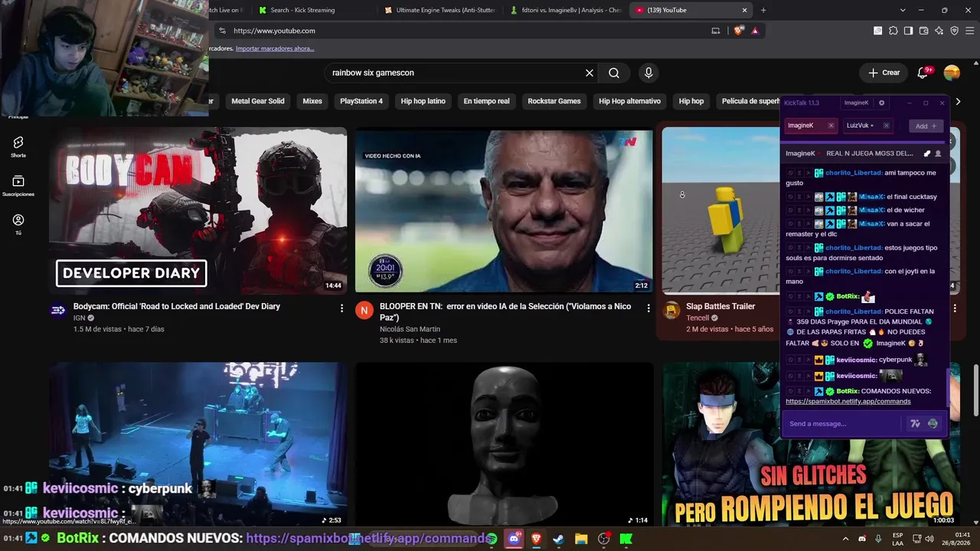Open the browser tab search dropdown

[903, 10]
